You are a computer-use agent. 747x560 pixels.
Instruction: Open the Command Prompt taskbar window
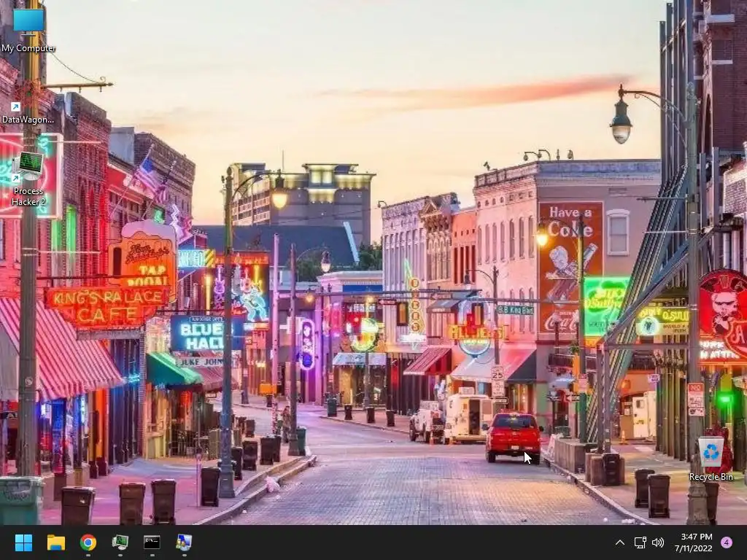click(x=152, y=542)
